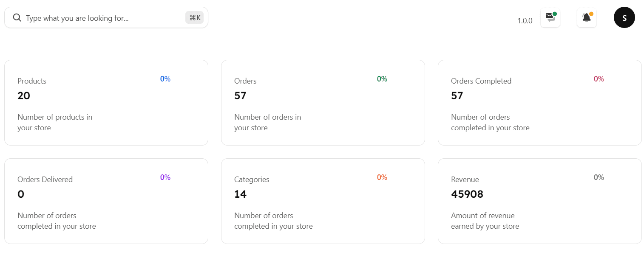
Task: Open the Orders stat card title
Action: point(245,81)
